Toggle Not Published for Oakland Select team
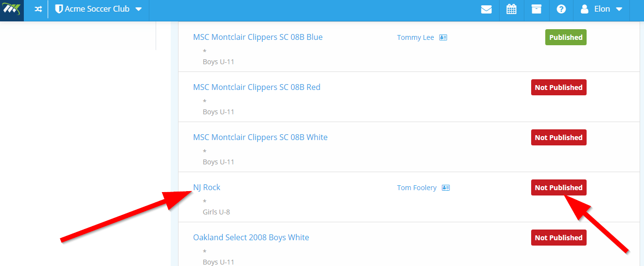644x266 pixels. click(558, 238)
